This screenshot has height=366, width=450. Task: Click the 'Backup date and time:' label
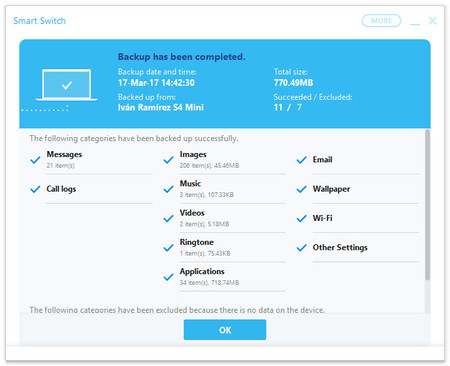(x=157, y=72)
